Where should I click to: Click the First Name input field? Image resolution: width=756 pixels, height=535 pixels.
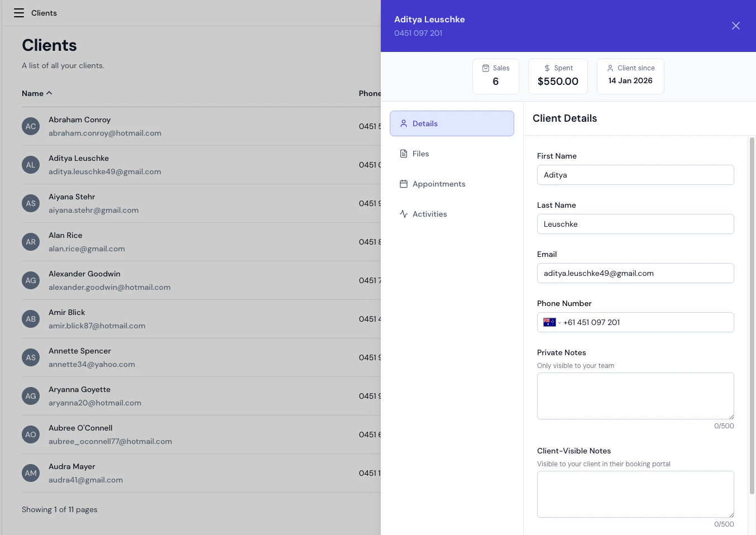click(x=635, y=175)
